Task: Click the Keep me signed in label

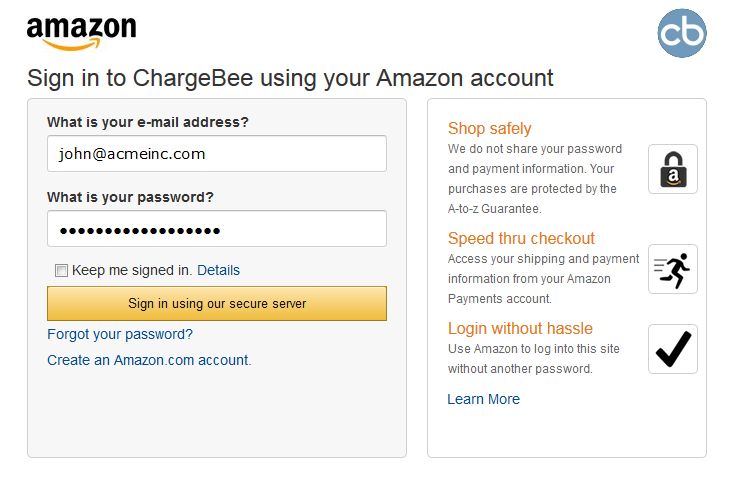Action: coord(132,270)
